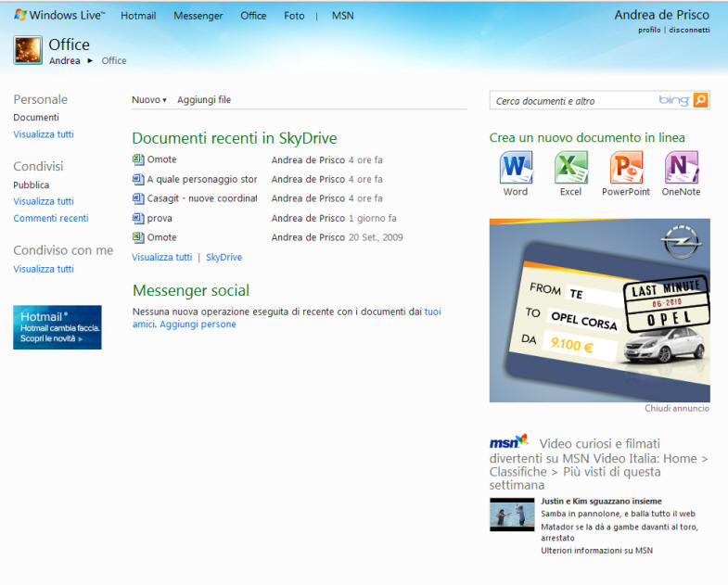
Task: Create a new Excel workbook online
Action: tap(570, 173)
